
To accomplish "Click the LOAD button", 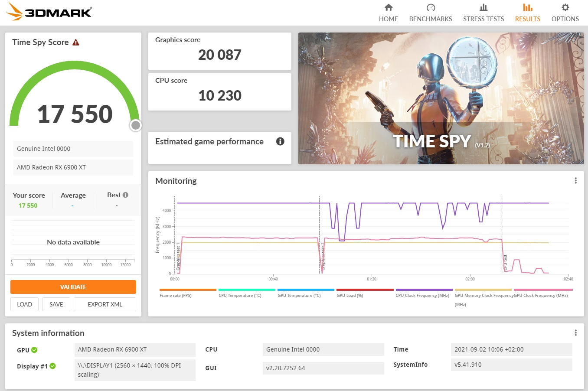I will 24,304.
